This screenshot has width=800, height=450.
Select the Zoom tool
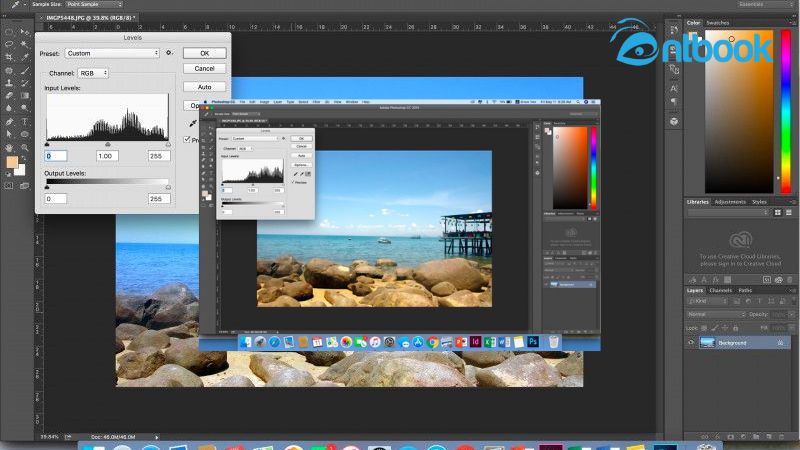click(24, 147)
